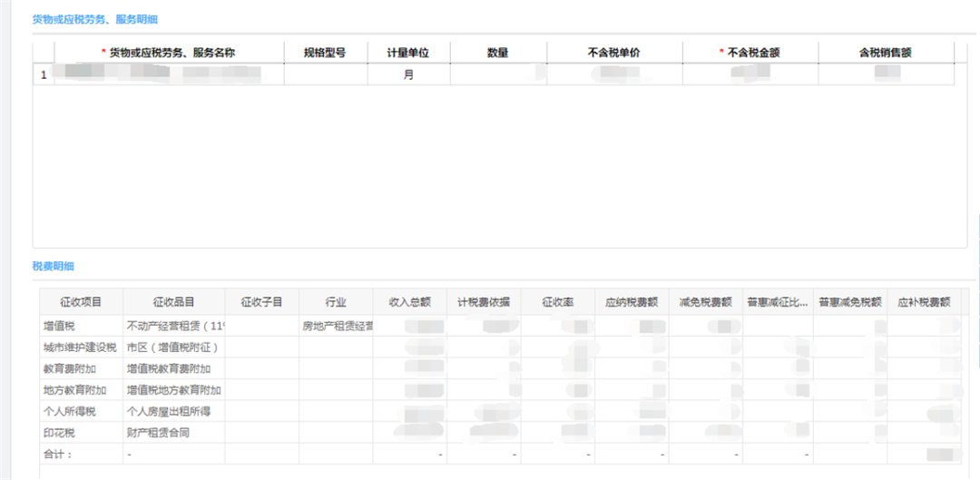The image size is (980, 480).
Task: Click the 增值税教育费附加 item cell
Action: pyautogui.click(x=173, y=368)
